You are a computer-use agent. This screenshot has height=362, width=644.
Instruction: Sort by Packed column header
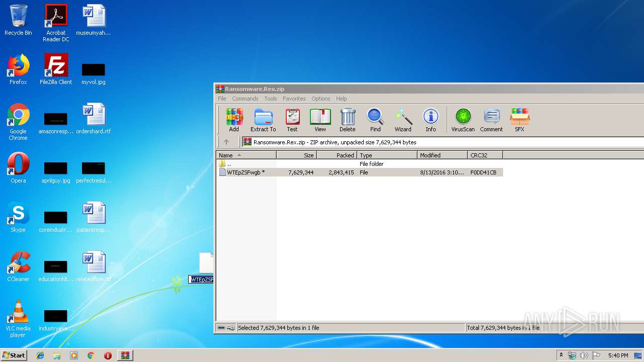click(x=337, y=155)
